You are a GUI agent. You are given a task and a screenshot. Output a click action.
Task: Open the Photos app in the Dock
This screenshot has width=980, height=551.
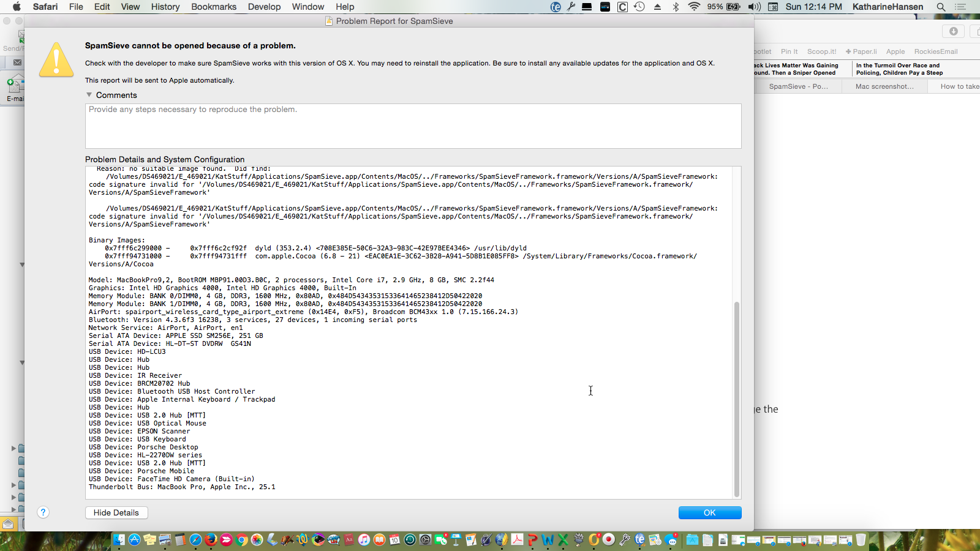257,539
